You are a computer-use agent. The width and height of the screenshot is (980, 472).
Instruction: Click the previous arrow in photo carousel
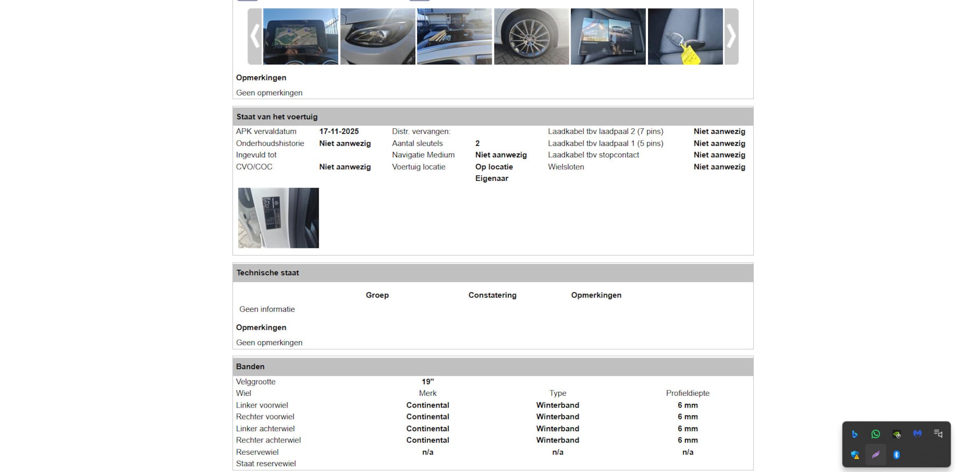[x=255, y=36]
